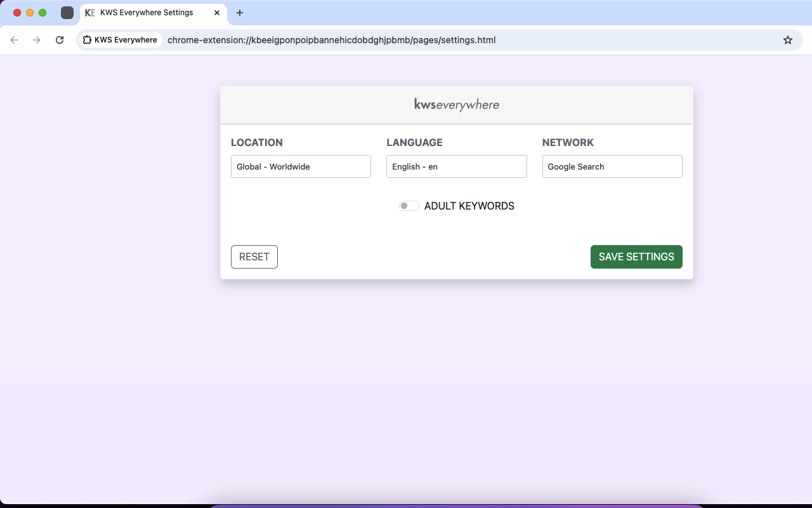Click the KE favicon on the tab
The height and width of the screenshot is (508, 812).
tap(89, 13)
